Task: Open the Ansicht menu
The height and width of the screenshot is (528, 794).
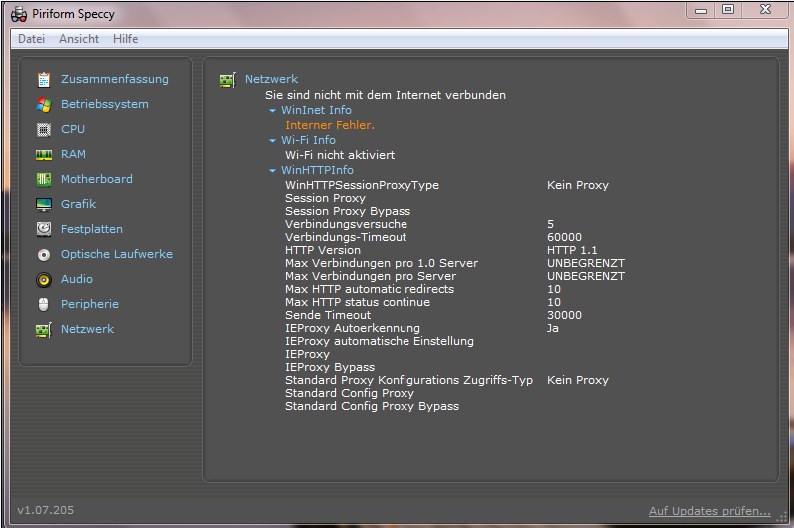Action: (79, 39)
